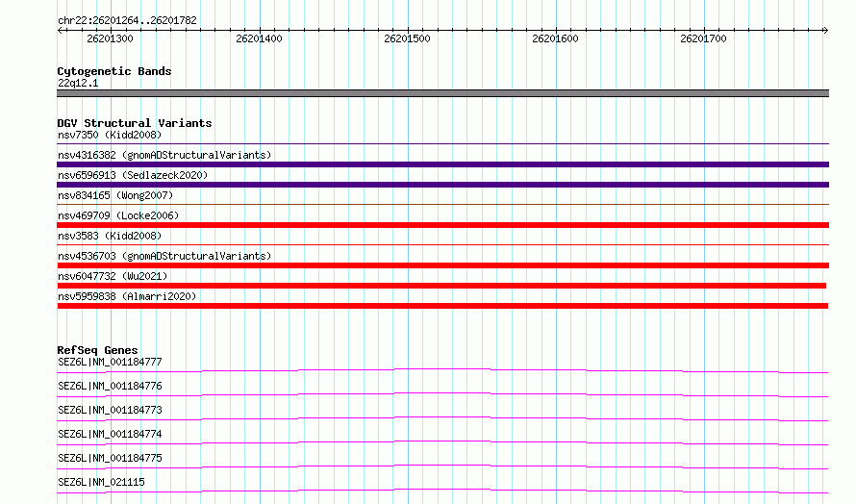Click the magenta gene line of NM_001184775

point(442,467)
